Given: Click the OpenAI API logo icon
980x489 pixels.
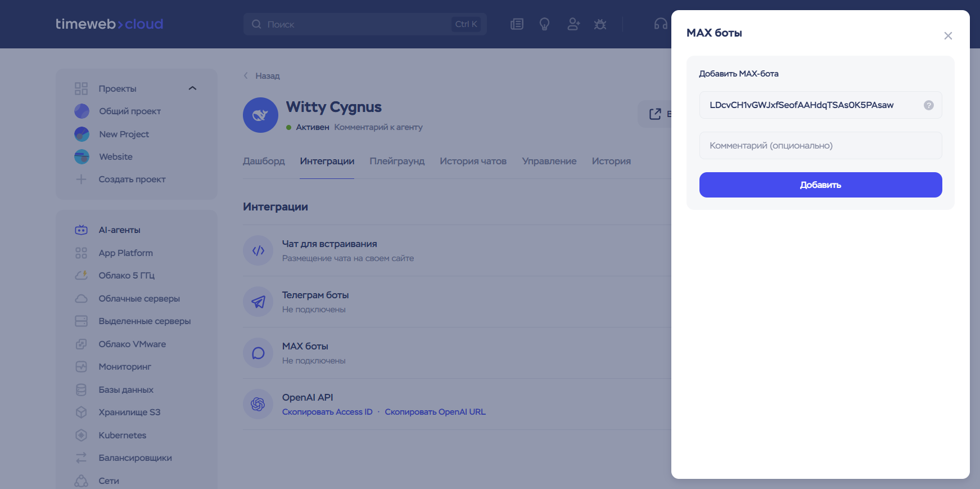Looking at the screenshot, I should point(258,405).
